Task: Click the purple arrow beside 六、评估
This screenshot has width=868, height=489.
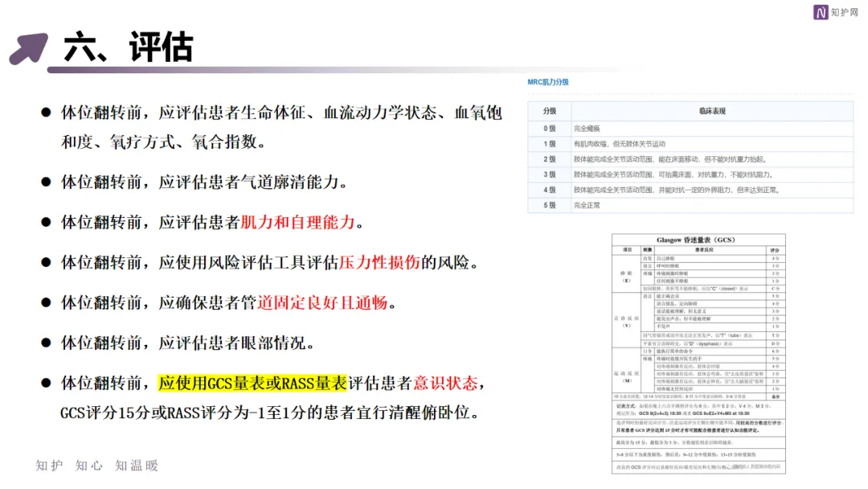Action: pos(29,49)
